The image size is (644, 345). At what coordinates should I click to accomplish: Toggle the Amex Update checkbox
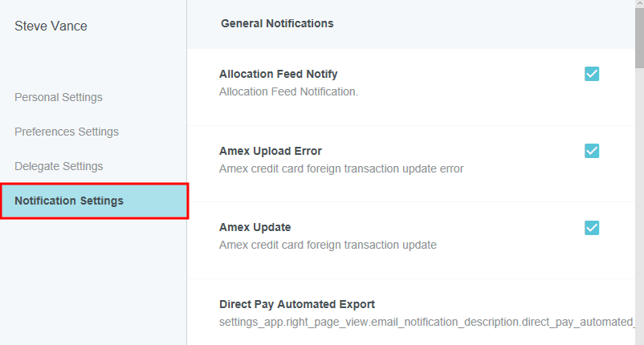pyautogui.click(x=592, y=227)
